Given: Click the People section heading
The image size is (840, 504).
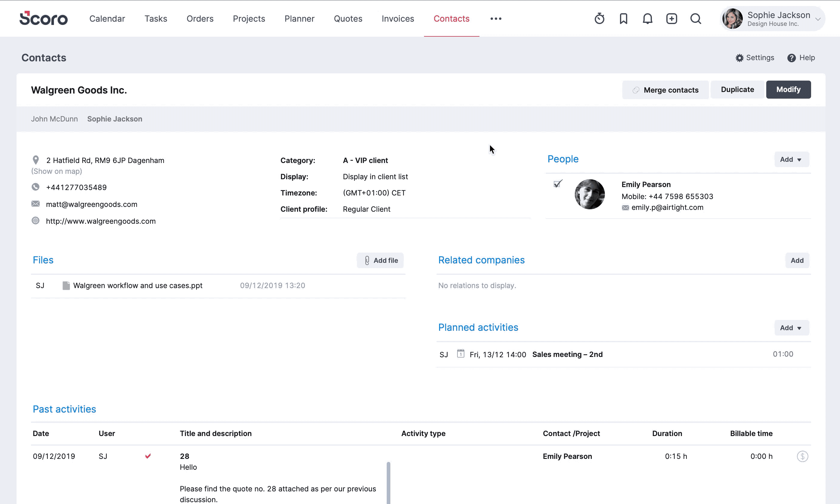Looking at the screenshot, I should coord(563,159).
